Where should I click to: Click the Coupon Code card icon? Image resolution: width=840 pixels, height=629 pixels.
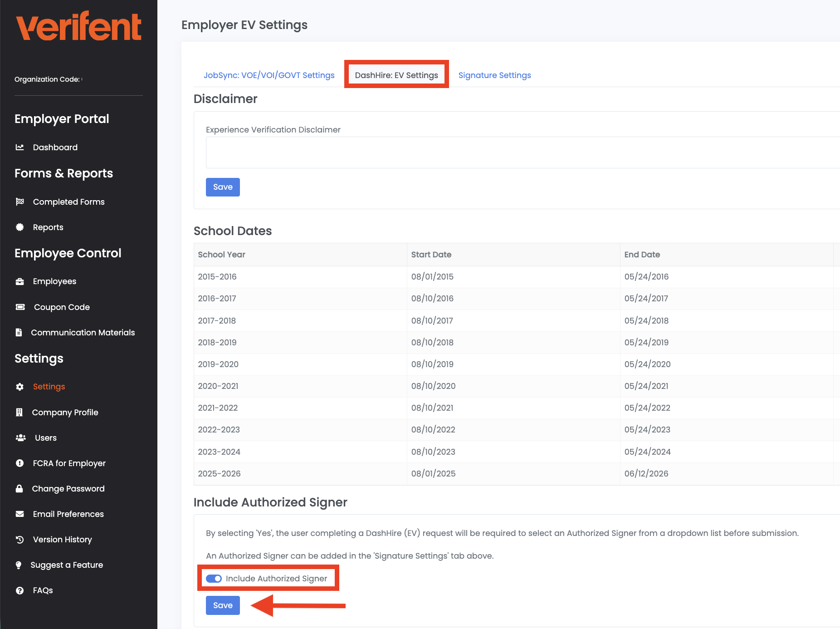click(20, 307)
